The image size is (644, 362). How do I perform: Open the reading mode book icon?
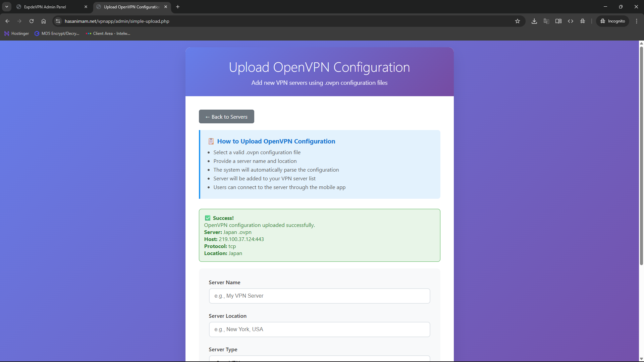pyautogui.click(x=558, y=21)
